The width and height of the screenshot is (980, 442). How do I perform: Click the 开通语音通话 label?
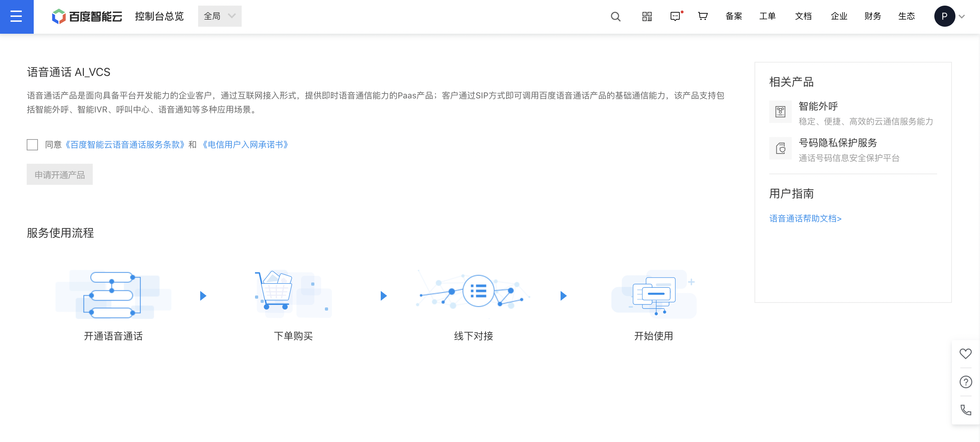(x=113, y=336)
